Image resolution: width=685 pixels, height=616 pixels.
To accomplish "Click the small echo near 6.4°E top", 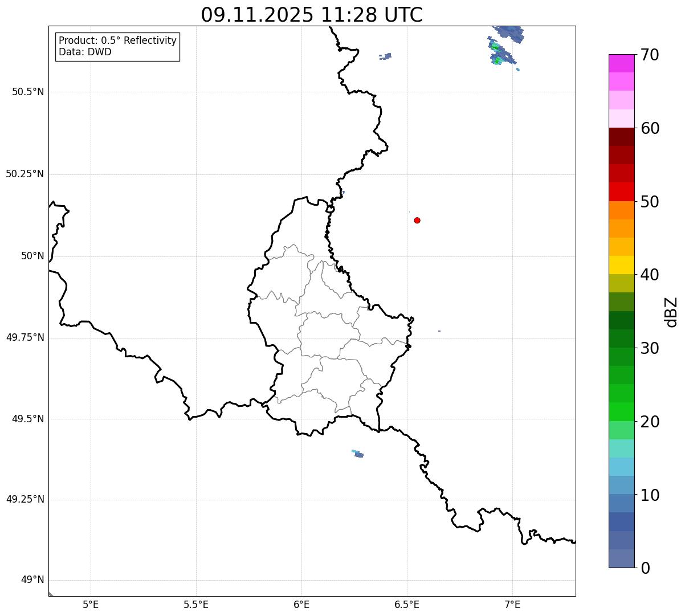I will (385, 56).
